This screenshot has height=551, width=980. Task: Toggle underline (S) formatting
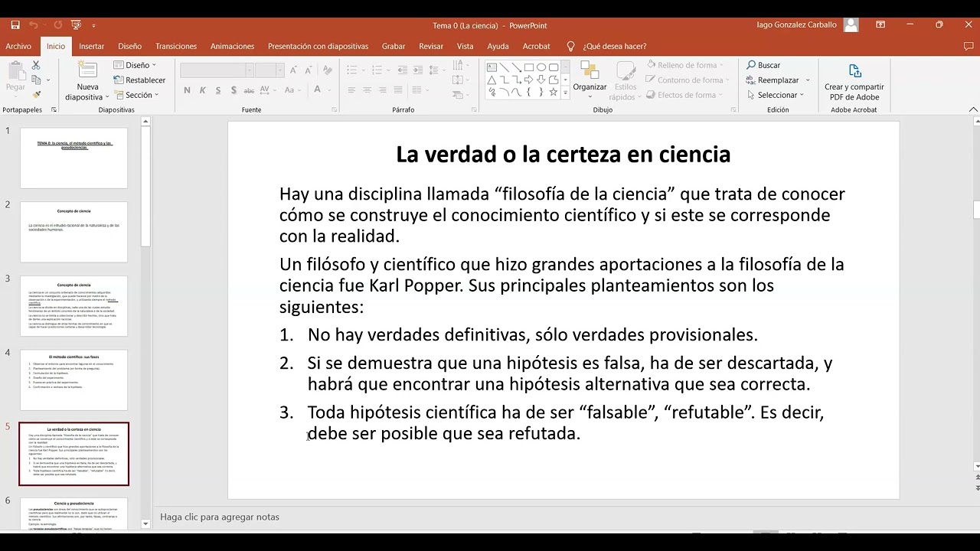218,90
